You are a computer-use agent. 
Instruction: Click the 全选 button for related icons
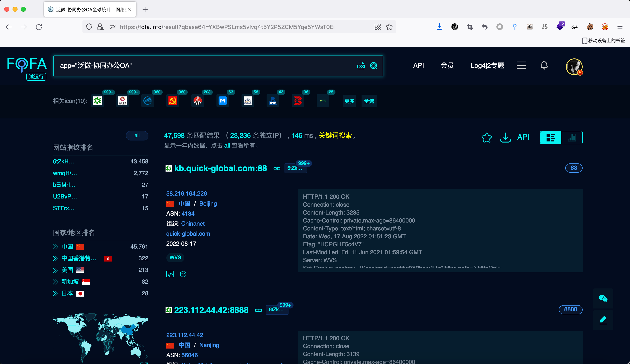(369, 101)
